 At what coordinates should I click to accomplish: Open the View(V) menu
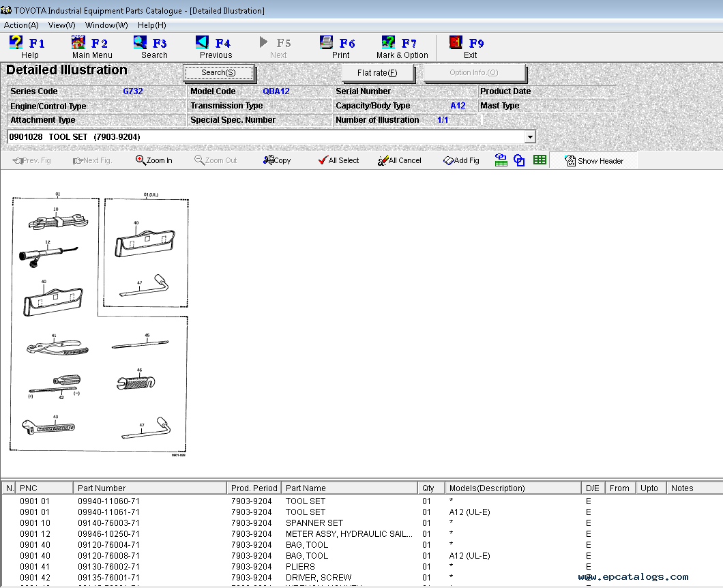click(61, 25)
